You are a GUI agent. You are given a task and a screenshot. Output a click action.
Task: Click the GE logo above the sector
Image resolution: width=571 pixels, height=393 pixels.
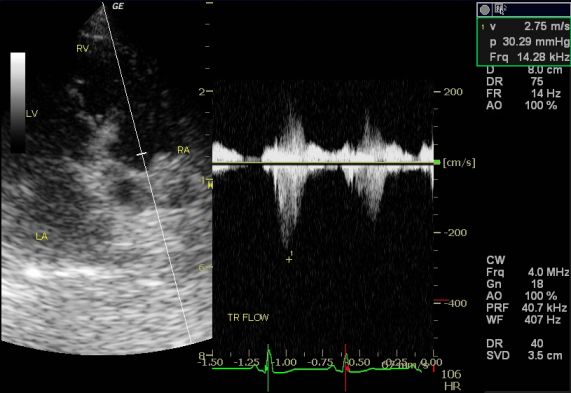tap(118, 6)
